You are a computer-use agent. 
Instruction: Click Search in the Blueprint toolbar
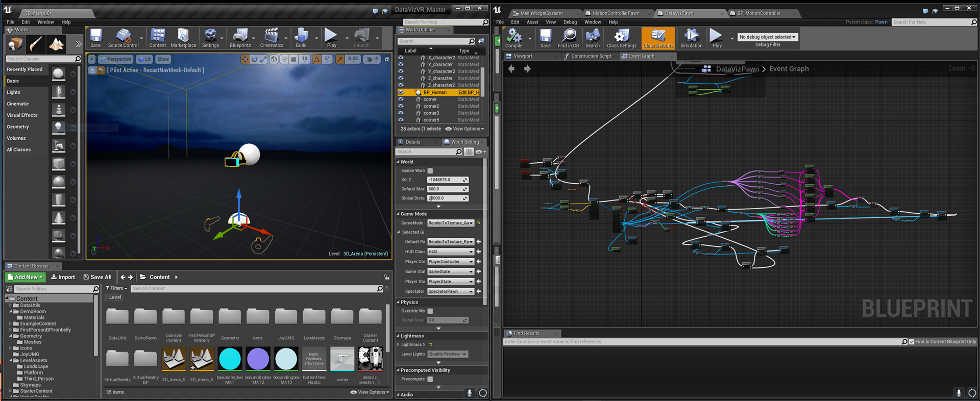coord(593,38)
